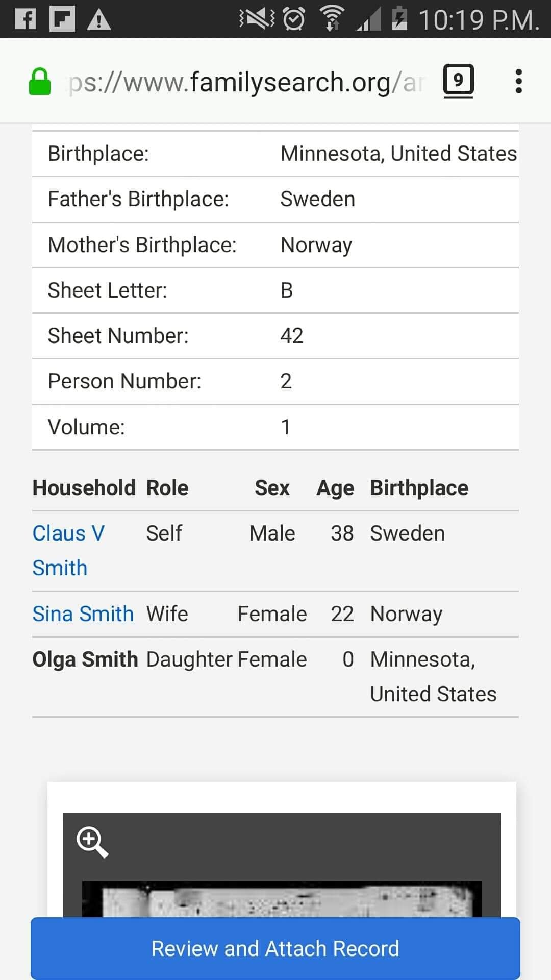Tap the Birthplace column header
This screenshot has width=551, height=980.
point(419,488)
